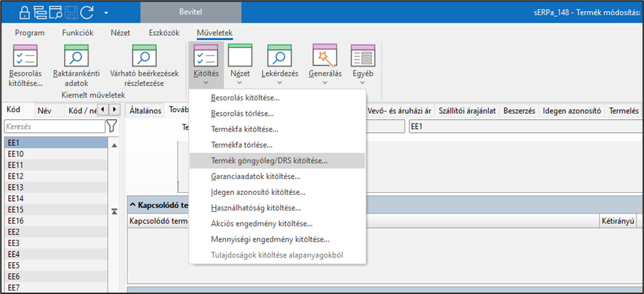The image size is (644, 294).
Task: Click the refresh circular arrow icon
Action: tap(87, 13)
